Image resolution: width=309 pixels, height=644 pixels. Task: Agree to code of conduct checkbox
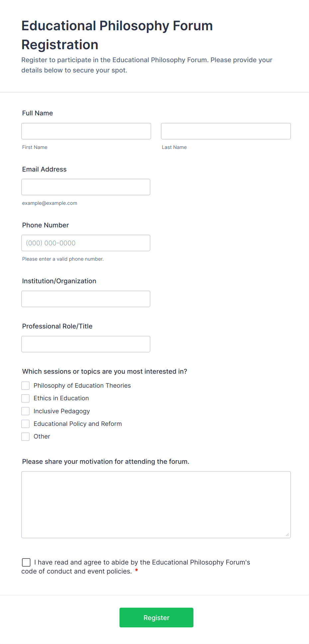(x=26, y=562)
